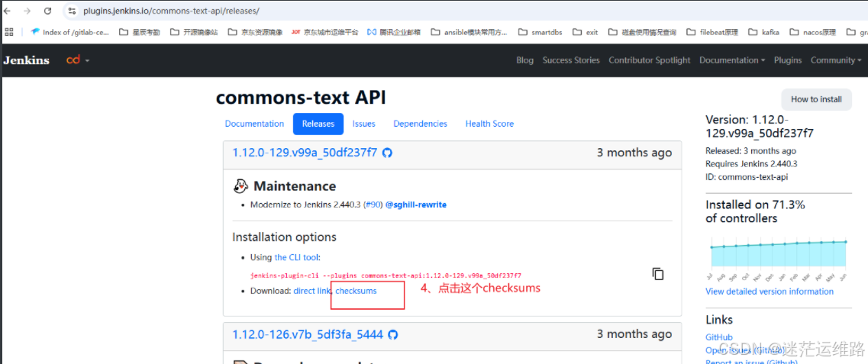
Task: Open release 1.12.0-129.v99a_50df237f7 link
Action: click(305, 153)
